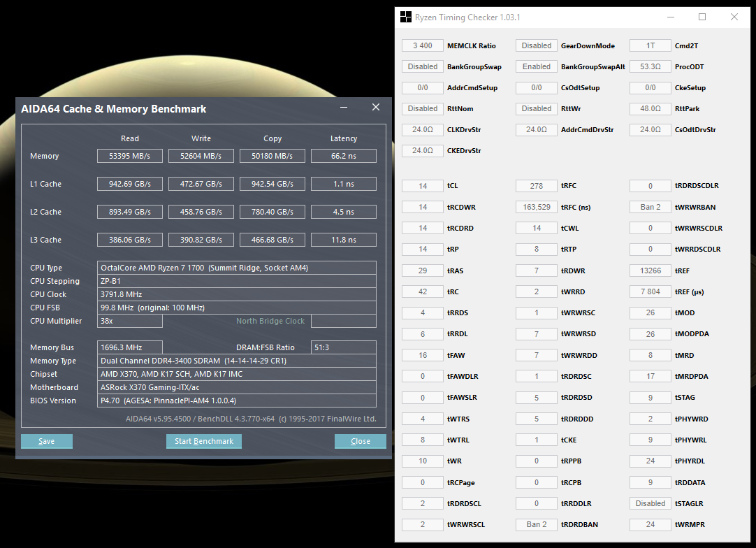Click the tWRMPR value 24
This screenshot has width=756, height=548.
point(650,524)
